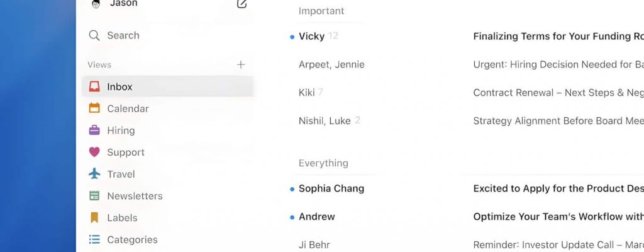The image size is (644, 252).
Task: Add a new view with plus button
Action: (241, 64)
